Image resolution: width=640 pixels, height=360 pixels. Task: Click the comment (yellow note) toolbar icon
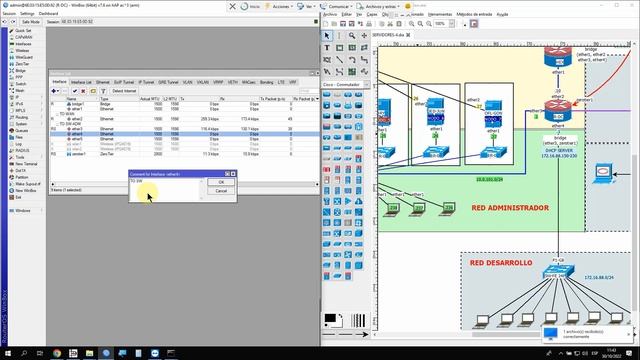(93, 91)
